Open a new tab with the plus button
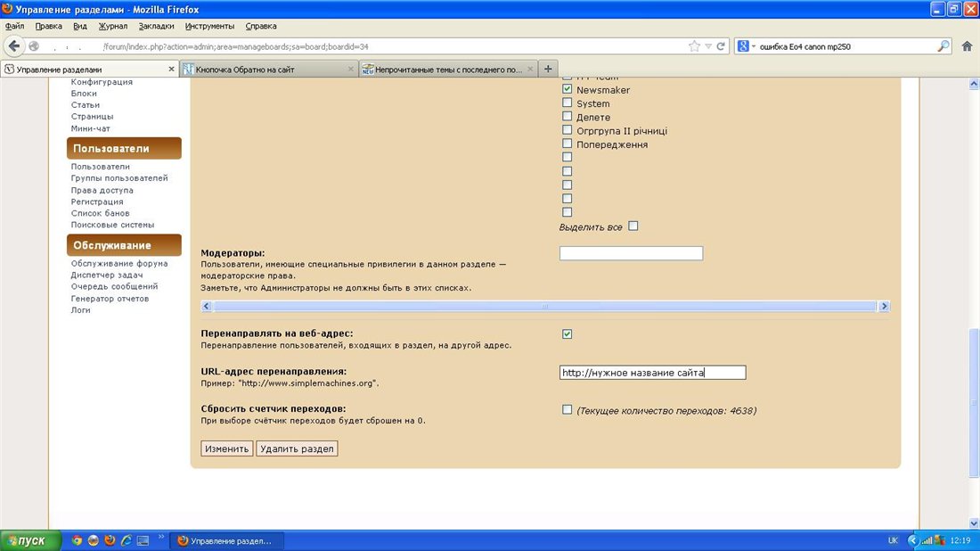The image size is (980, 551). (x=548, y=69)
